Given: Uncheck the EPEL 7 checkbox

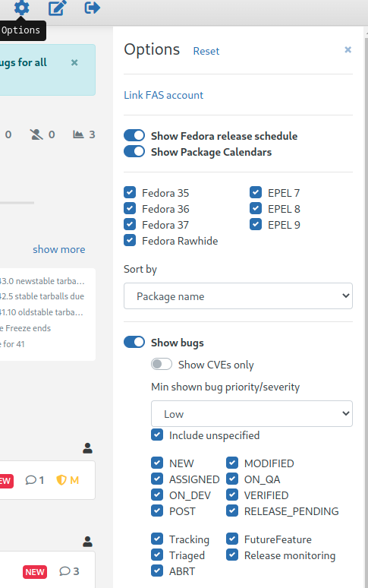Looking at the screenshot, I should (x=255, y=192).
